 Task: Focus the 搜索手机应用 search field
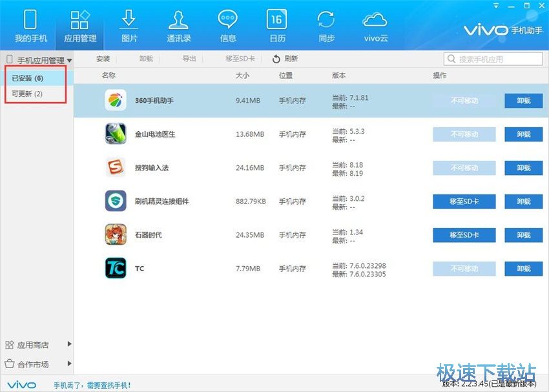click(493, 59)
